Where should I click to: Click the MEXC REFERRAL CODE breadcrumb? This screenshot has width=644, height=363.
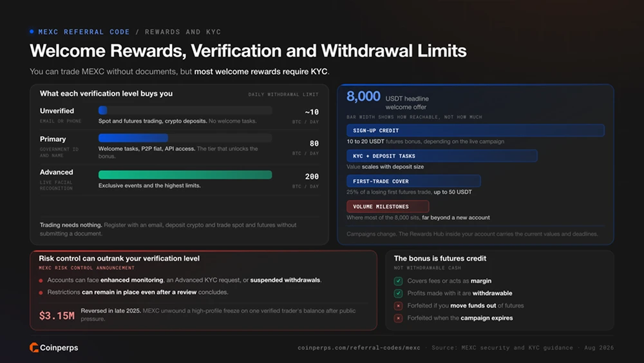tap(84, 32)
